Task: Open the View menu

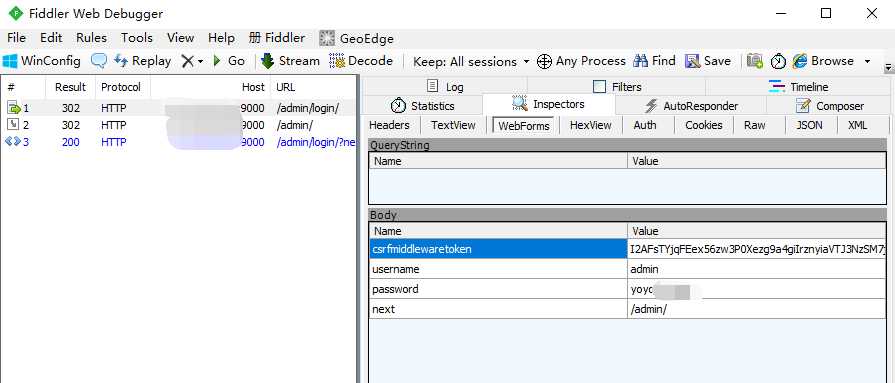Action: 180,38
